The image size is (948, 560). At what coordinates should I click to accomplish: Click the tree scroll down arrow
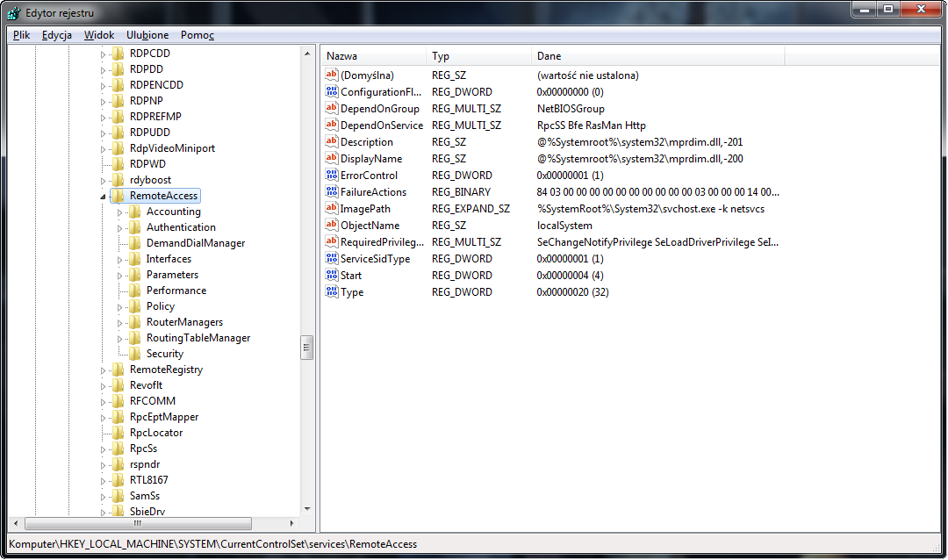[307, 509]
